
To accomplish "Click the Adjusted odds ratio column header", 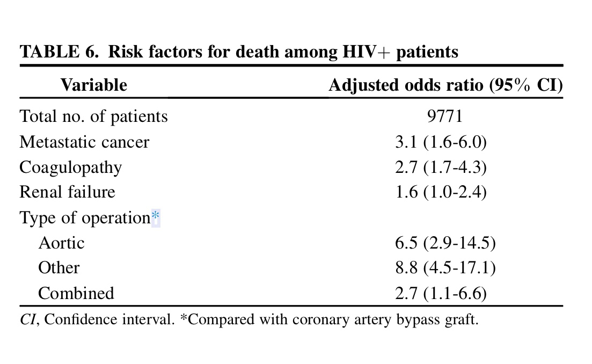I will coord(445,85).
